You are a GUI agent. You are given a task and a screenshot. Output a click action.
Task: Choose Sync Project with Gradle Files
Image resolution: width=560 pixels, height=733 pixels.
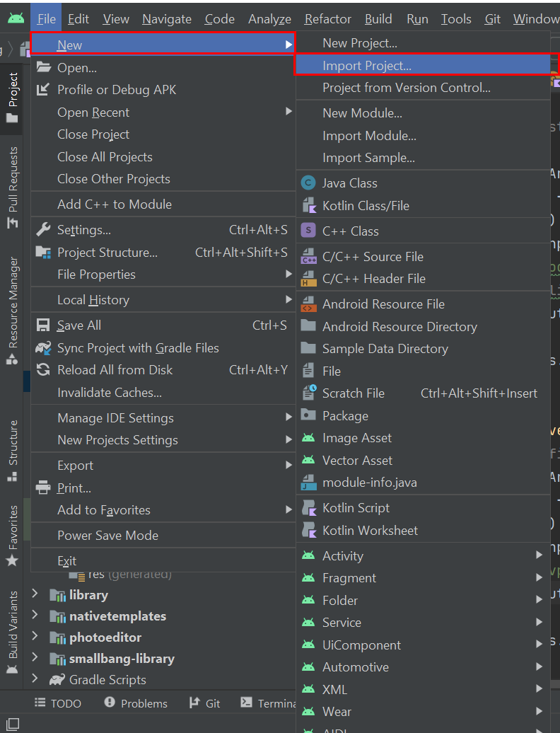[138, 348]
